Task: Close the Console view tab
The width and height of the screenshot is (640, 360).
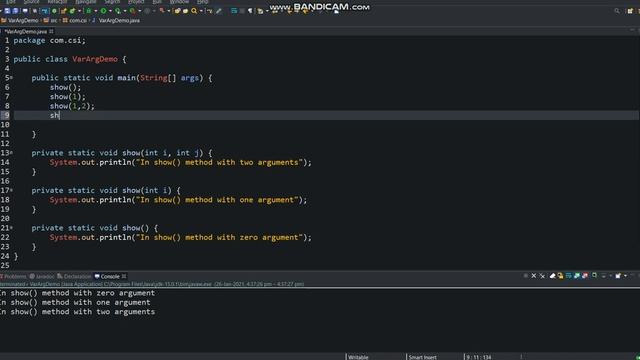Action: coord(124,276)
